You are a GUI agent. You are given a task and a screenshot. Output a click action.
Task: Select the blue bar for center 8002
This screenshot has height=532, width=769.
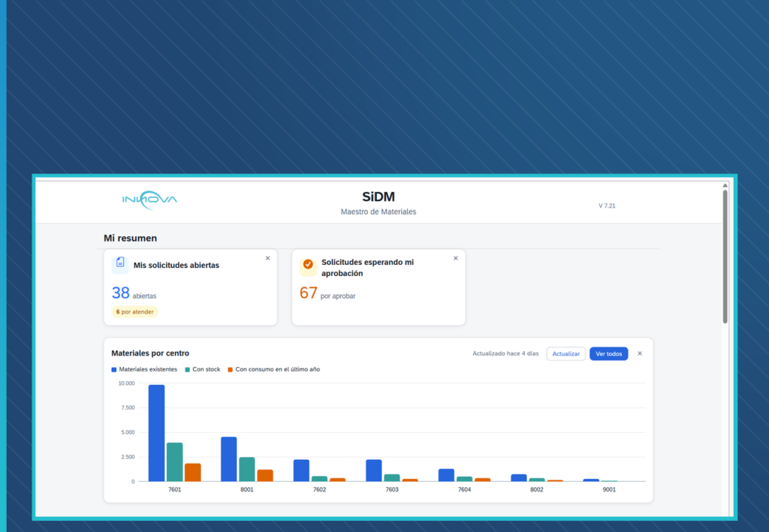(x=519, y=478)
